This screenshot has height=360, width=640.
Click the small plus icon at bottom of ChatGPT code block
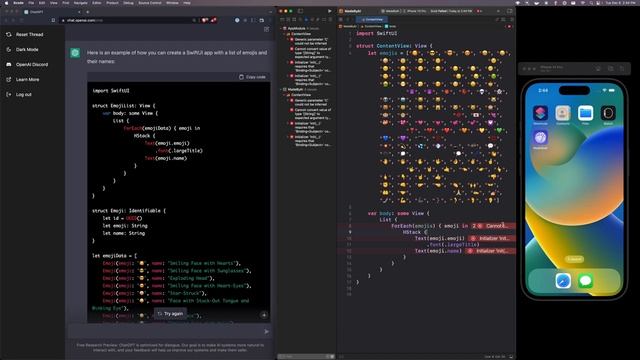pos(264,315)
